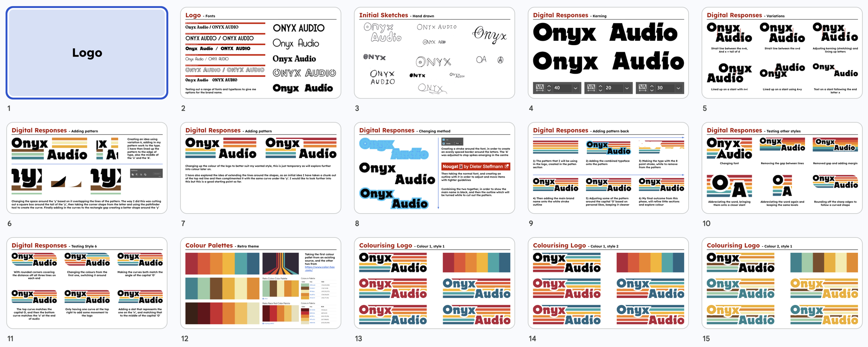Select slide 11 Testing Style 6

tap(87, 283)
